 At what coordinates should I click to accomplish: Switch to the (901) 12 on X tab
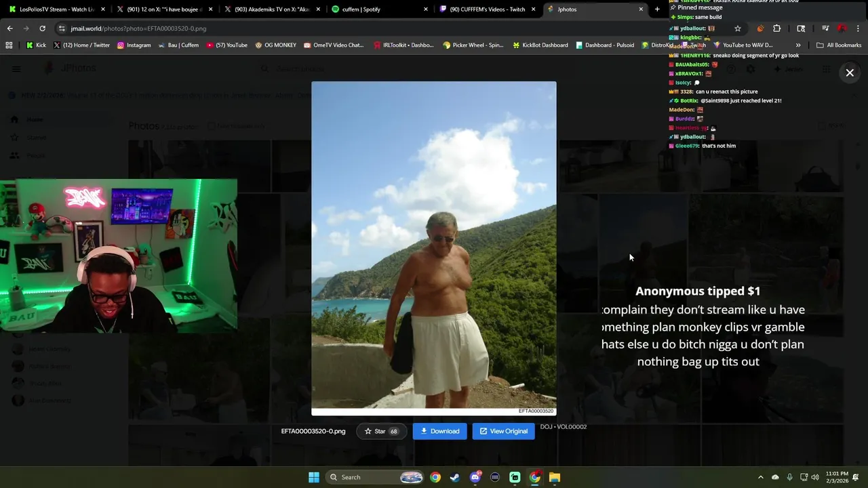pos(165,9)
